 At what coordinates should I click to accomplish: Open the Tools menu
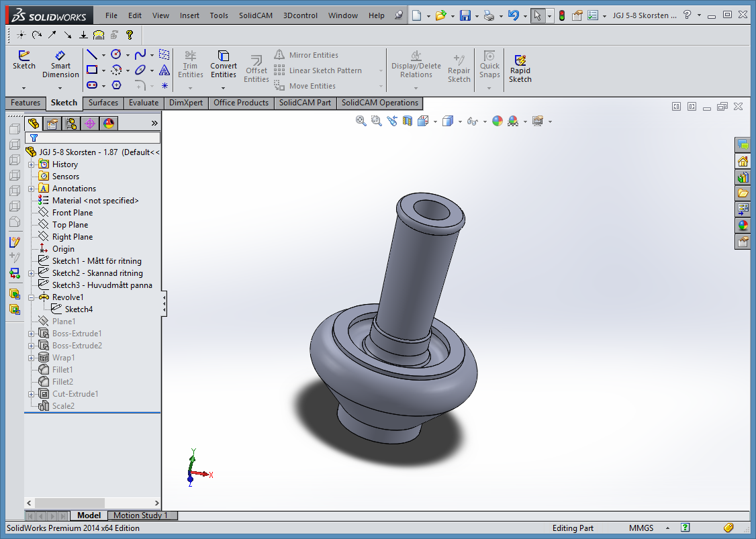pyautogui.click(x=219, y=15)
